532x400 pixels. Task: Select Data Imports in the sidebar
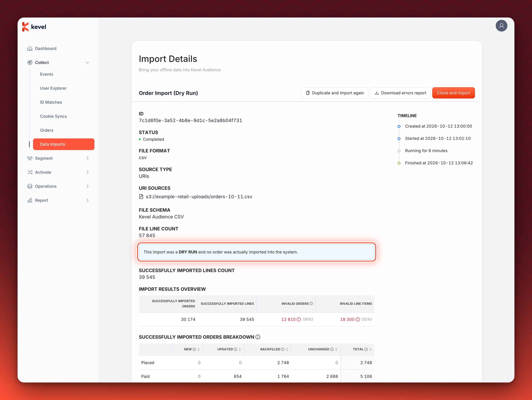[x=64, y=144]
